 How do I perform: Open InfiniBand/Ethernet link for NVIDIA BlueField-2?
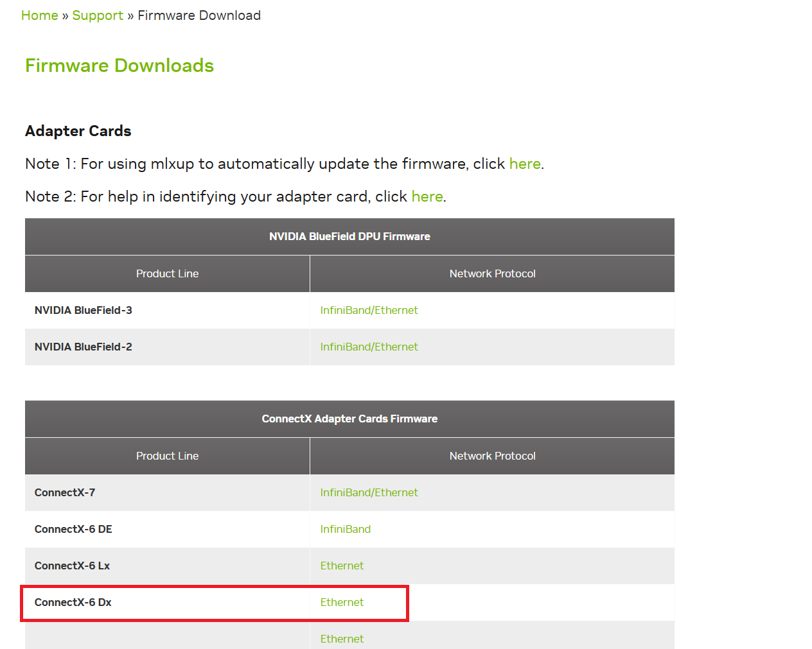(x=369, y=347)
